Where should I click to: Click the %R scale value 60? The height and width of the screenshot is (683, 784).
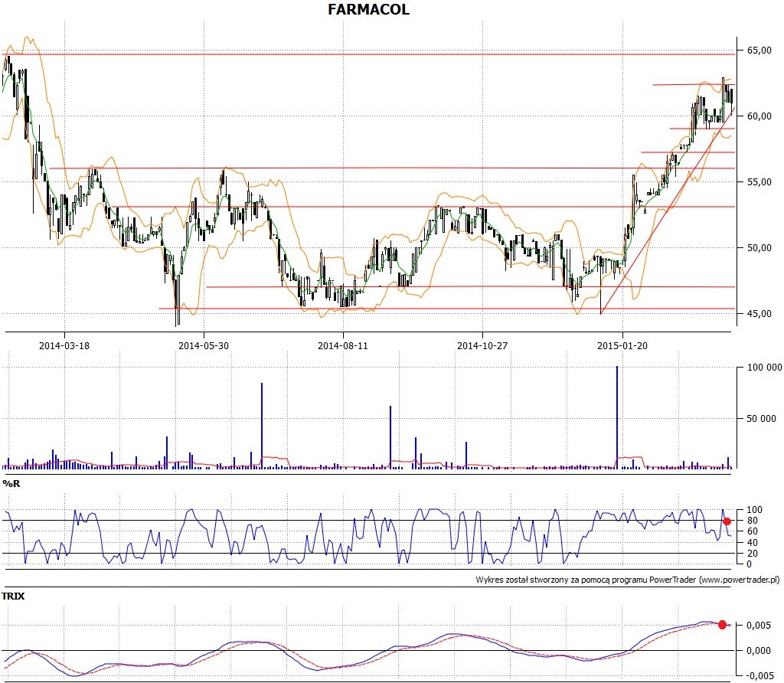click(x=752, y=531)
